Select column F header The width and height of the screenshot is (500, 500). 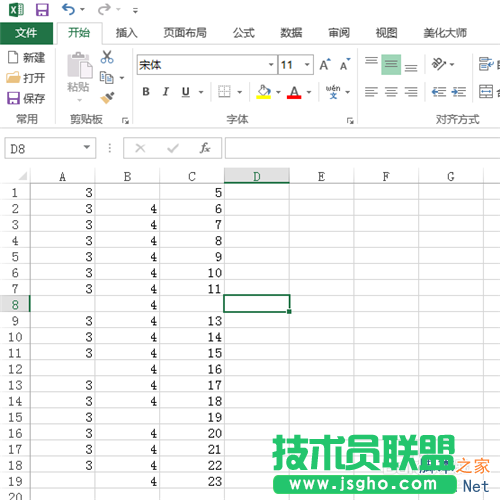point(386,176)
